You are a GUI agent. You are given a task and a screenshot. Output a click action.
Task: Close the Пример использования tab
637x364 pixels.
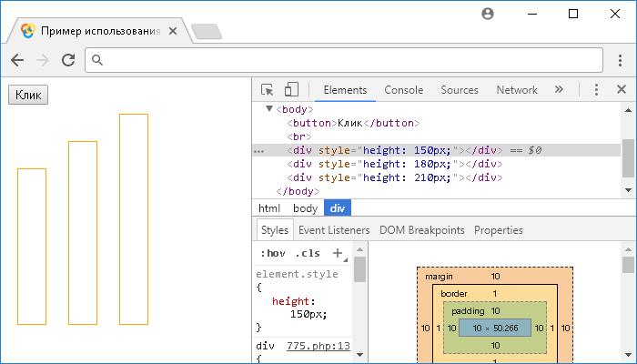pos(173,31)
